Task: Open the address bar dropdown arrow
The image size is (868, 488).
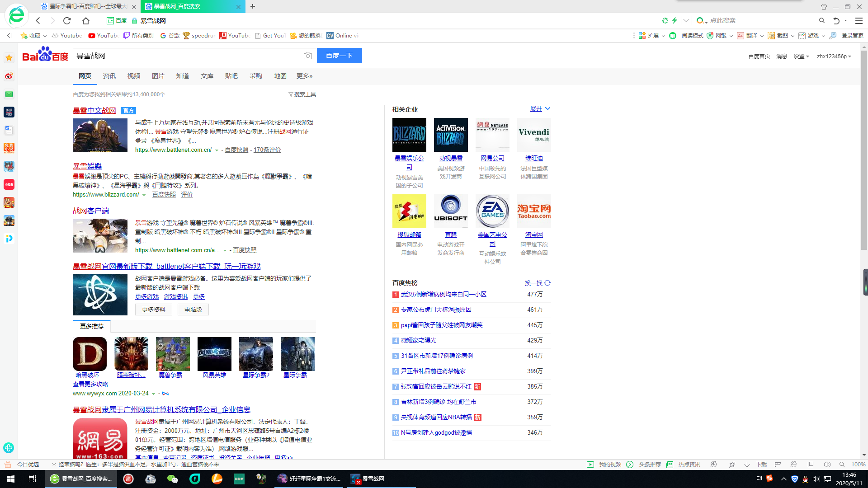Action: point(686,21)
